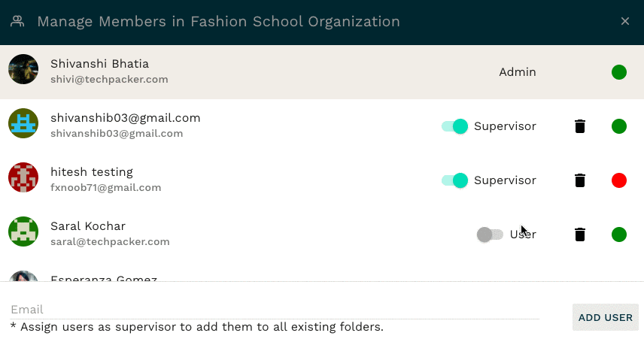Viewport: 644px width, 351px height.
Task: Click the ADD USER button
Action: [x=606, y=317]
